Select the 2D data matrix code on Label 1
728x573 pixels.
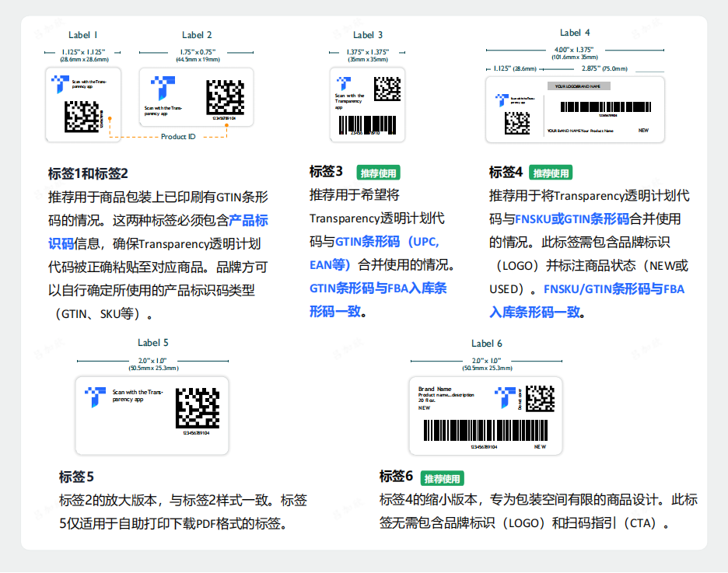coord(82,116)
